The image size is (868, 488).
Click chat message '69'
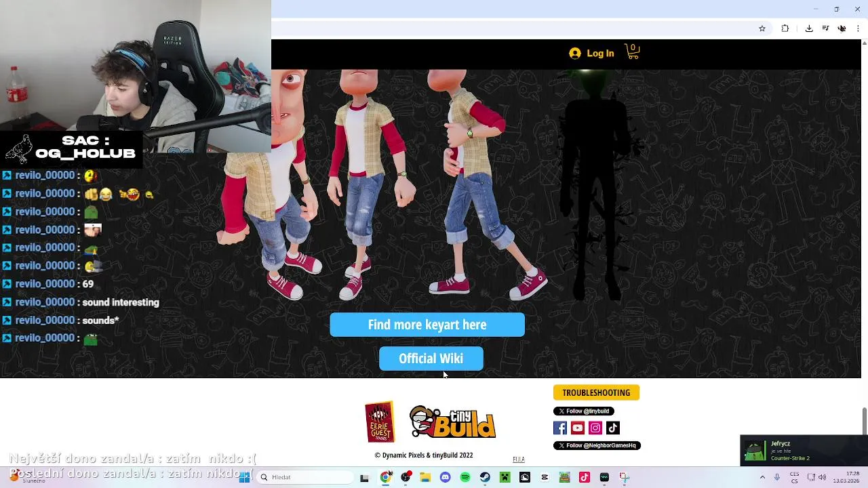(88, 284)
